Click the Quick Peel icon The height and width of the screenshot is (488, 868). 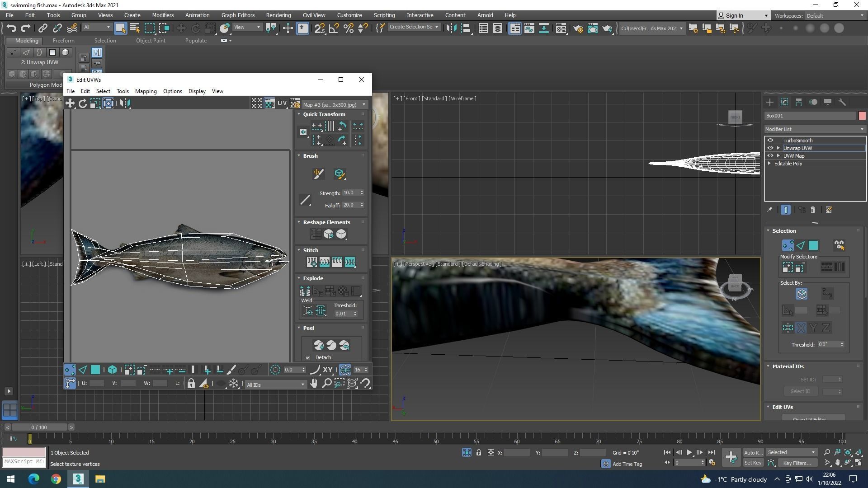click(319, 345)
